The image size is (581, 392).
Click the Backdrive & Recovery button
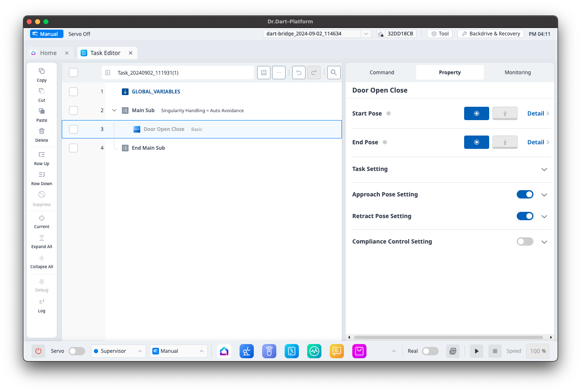[490, 34]
